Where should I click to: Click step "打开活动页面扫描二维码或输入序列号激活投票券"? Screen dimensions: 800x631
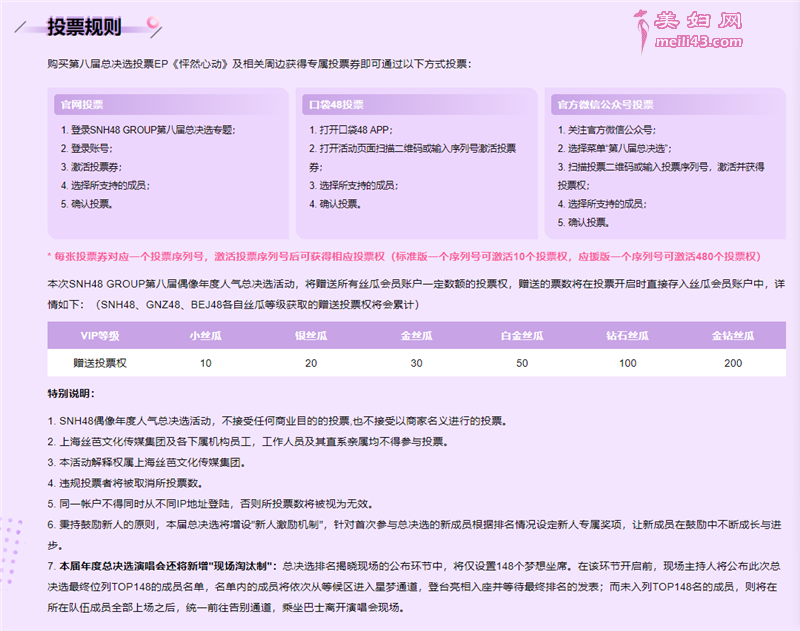click(412, 158)
